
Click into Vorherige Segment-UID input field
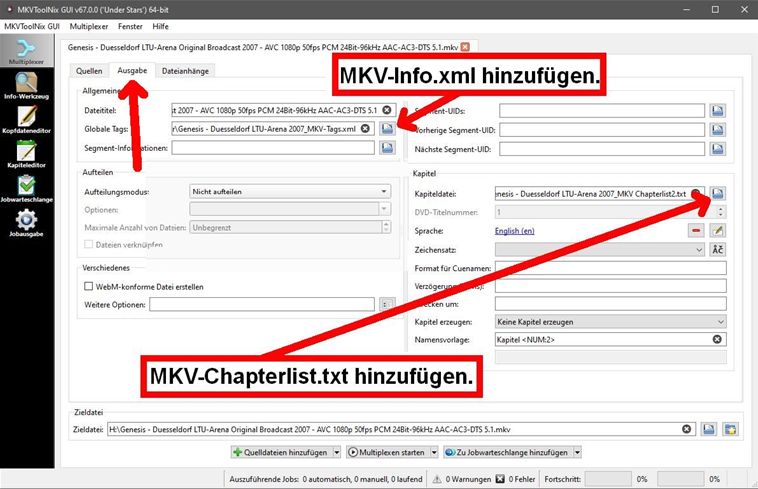click(x=602, y=130)
